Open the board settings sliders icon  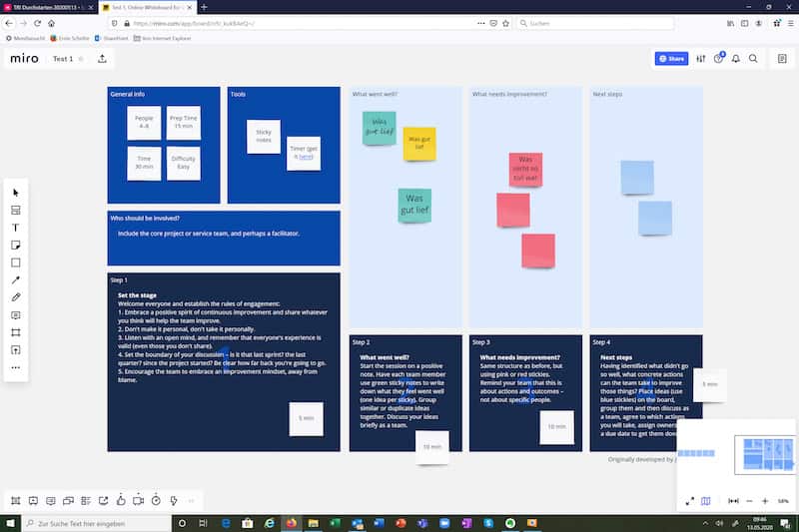[701, 59]
